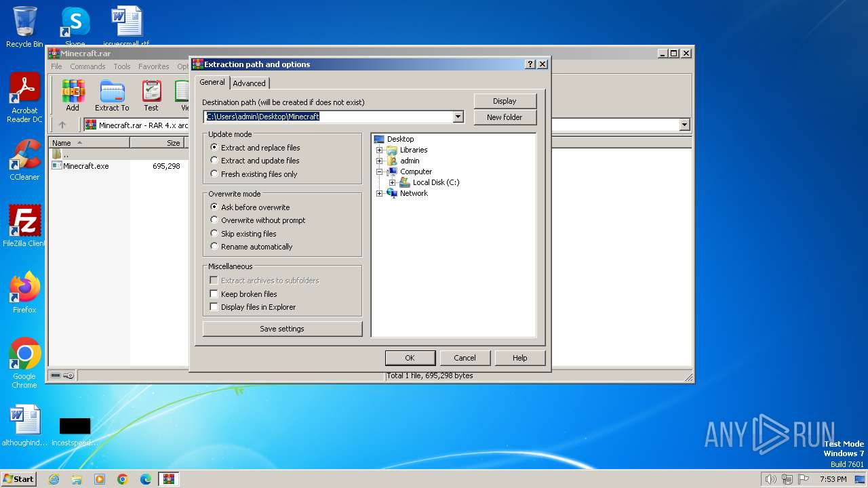This screenshot has height=488, width=868.
Task: Sort by the Size column header
Action: tap(158, 143)
